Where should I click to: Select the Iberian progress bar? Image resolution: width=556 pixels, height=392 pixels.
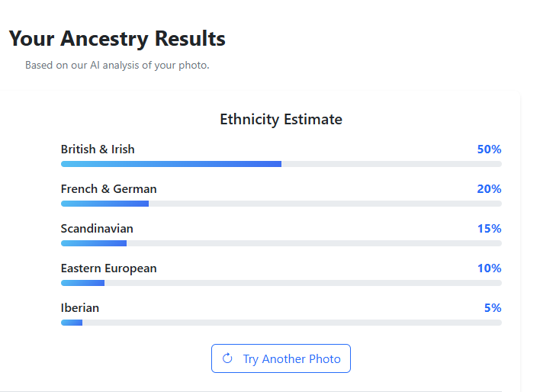pos(281,323)
